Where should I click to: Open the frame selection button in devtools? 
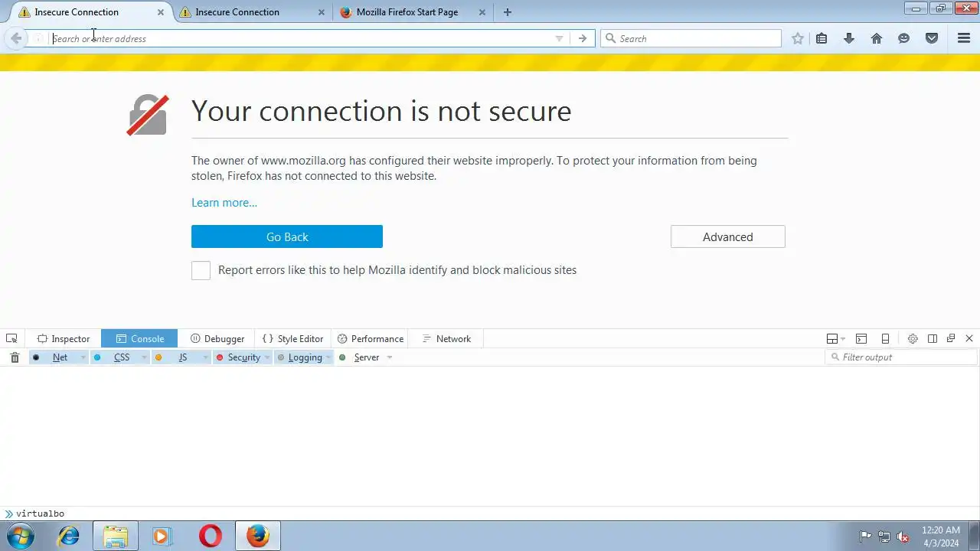click(835, 338)
